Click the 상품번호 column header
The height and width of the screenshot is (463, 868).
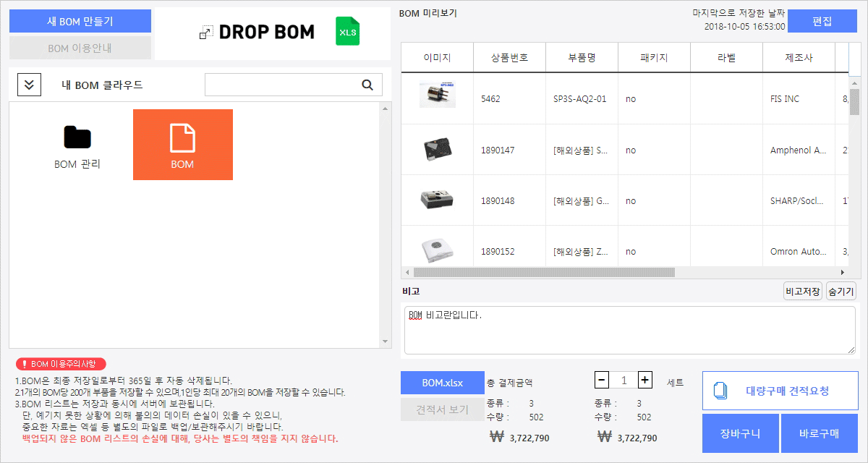pos(509,58)
